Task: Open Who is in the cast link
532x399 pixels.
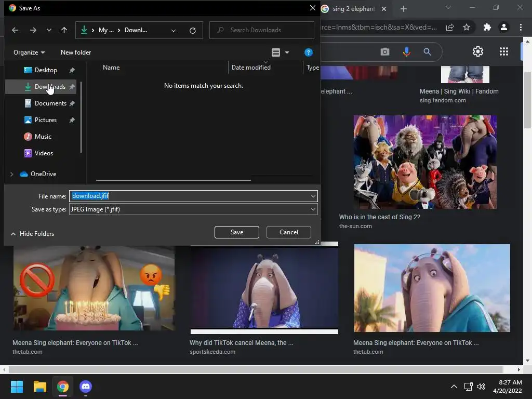Action: pos(379,217)
